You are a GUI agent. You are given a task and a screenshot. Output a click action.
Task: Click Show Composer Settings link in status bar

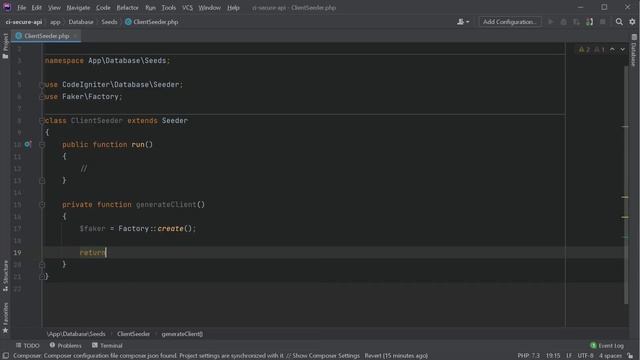(326, 356)
